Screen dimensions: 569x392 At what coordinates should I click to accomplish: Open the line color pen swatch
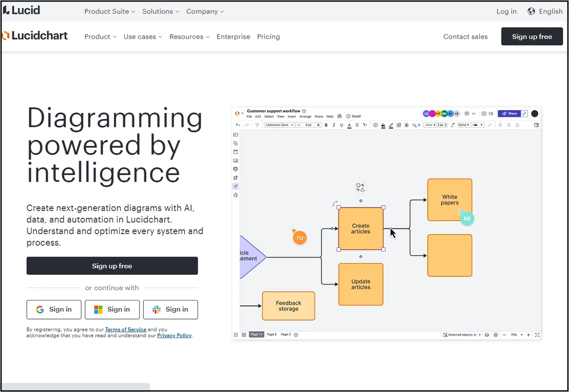(391, 125)
